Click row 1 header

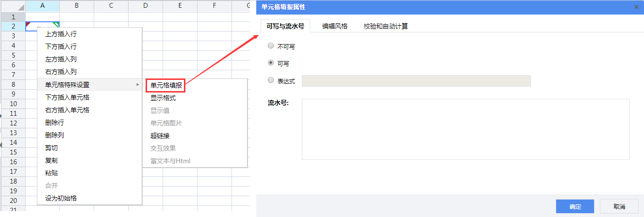coord(13,16)
